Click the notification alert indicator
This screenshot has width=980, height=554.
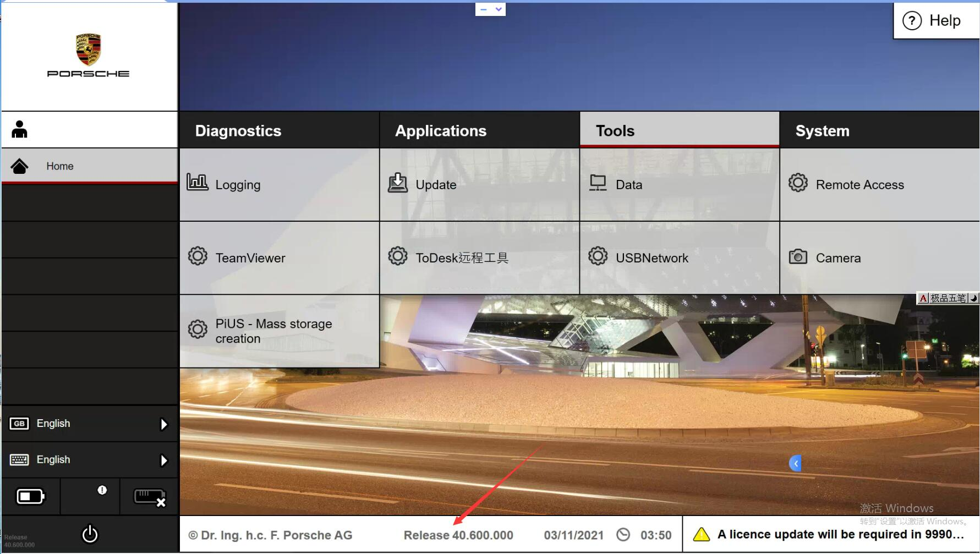click(102, 490)
